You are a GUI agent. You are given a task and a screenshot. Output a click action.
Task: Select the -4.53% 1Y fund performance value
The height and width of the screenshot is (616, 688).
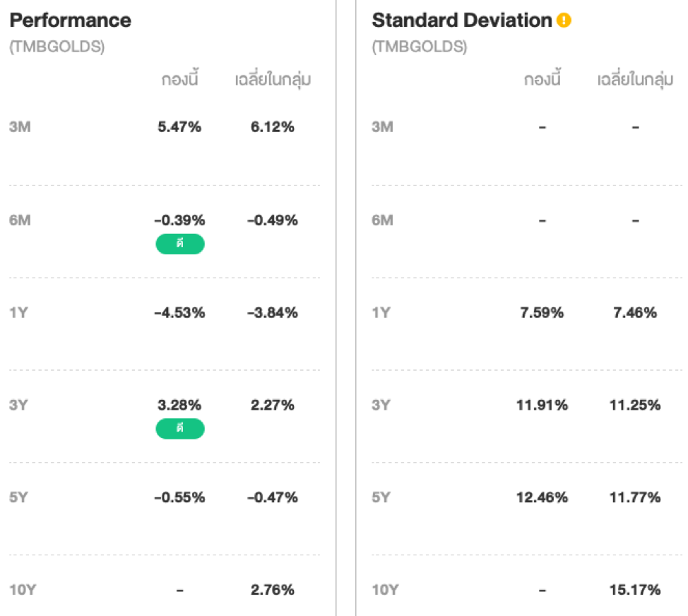tap(179, 312)
